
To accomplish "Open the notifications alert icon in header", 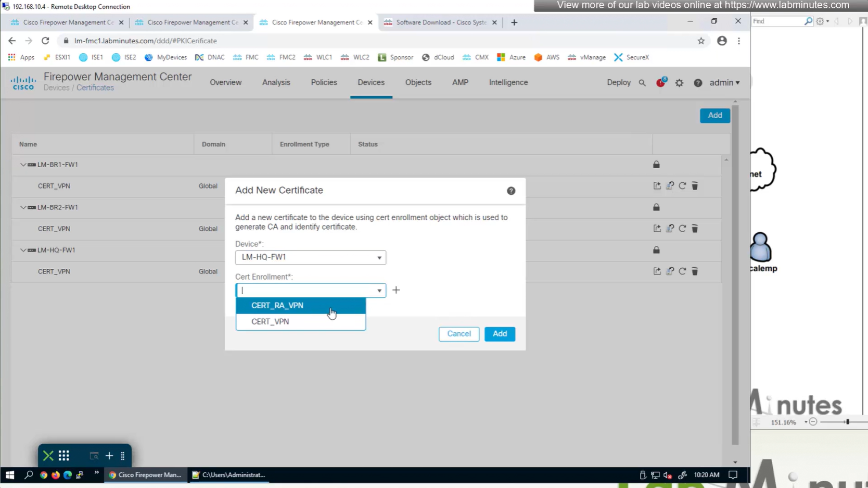I will pos(660,83).
